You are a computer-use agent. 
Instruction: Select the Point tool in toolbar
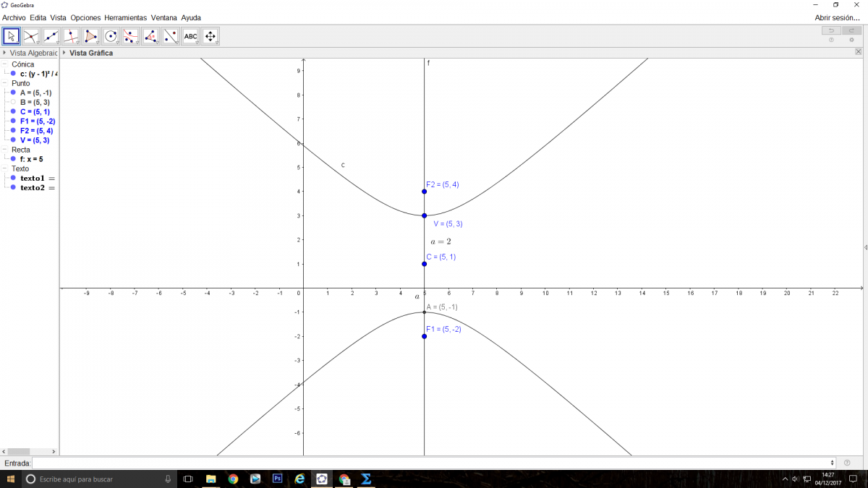click(31, 36)
